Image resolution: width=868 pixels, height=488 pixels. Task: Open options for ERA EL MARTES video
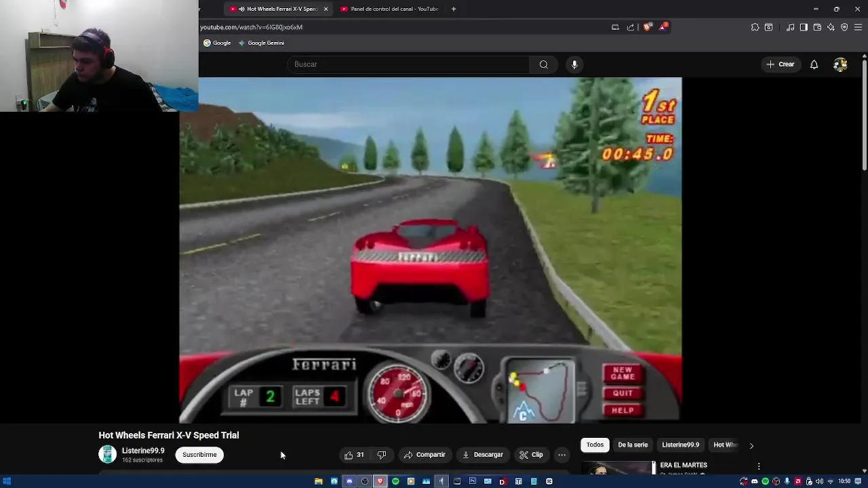(759, 466)
